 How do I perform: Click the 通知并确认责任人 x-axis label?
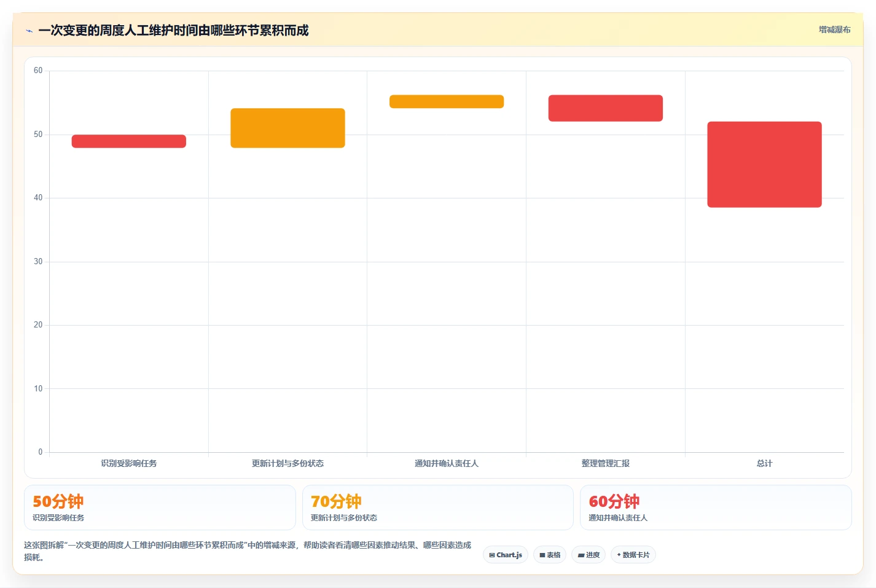pyautogui.click(x=447, y=463)
